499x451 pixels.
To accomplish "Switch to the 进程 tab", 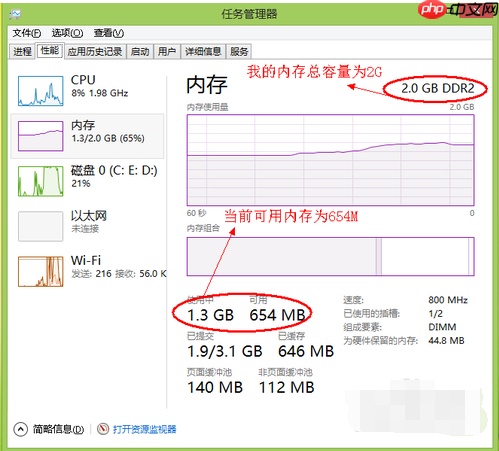I will pos(22,52).
